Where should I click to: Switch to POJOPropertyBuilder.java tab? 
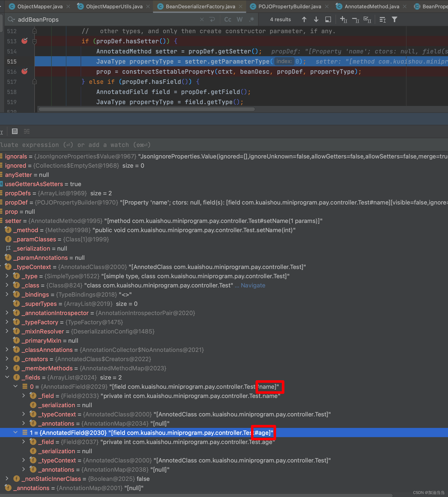289,6
